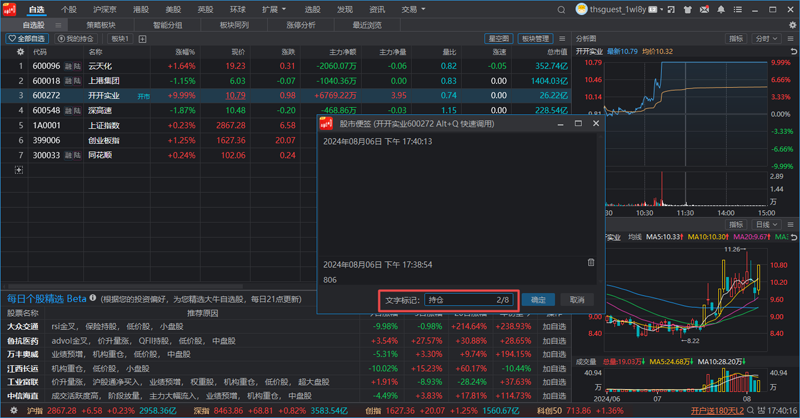Toggle the 我的持仓 holdings filter

[x=75, y=39]
